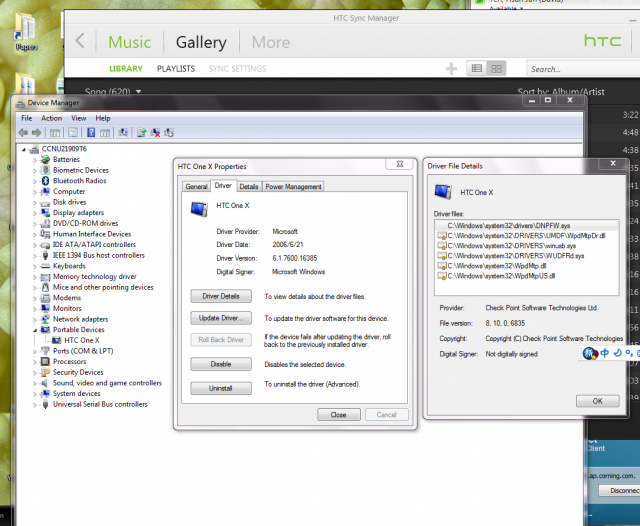Viewport: 640px width, 526px height.
Task: Select the WpdMtpDr.dll driver file entry
Action: pos(527,236)
